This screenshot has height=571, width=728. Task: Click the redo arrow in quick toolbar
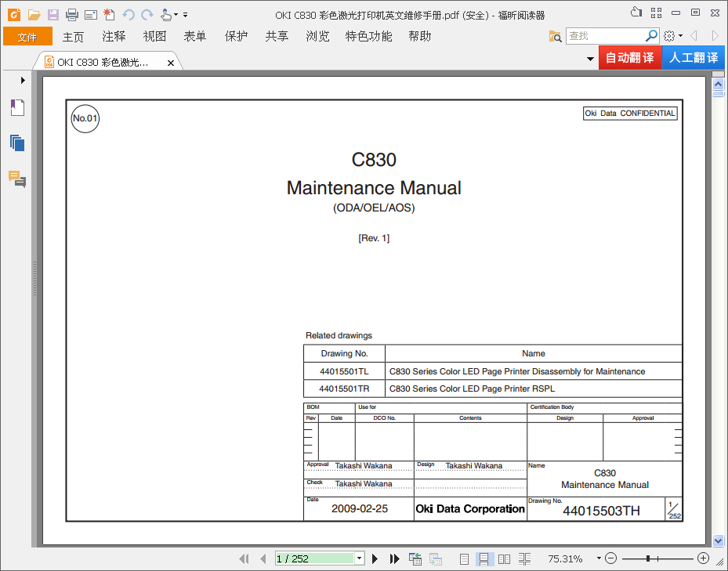(147, 15)
